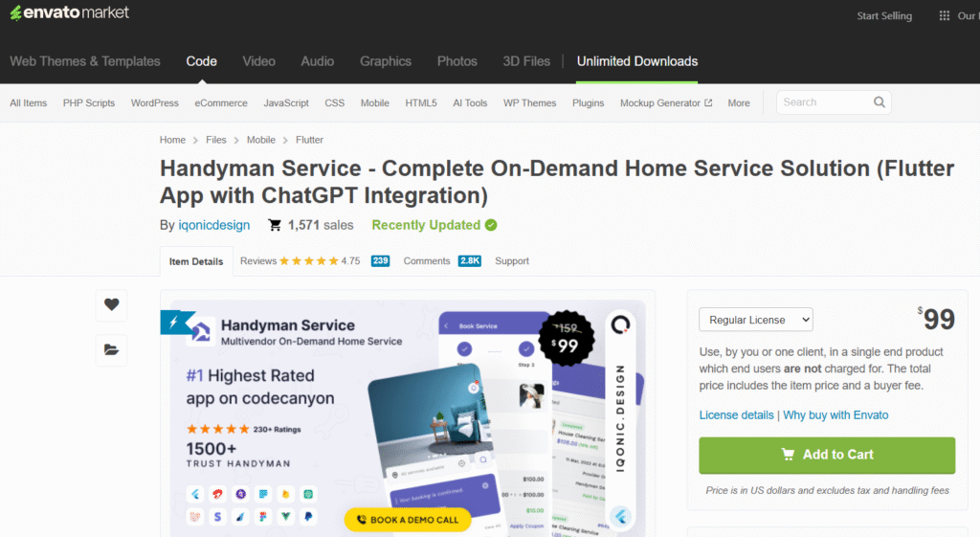The height and width of the screenshot is (537, 980).
Task: Open the Regular License dropdown
Action: point(755,320)
